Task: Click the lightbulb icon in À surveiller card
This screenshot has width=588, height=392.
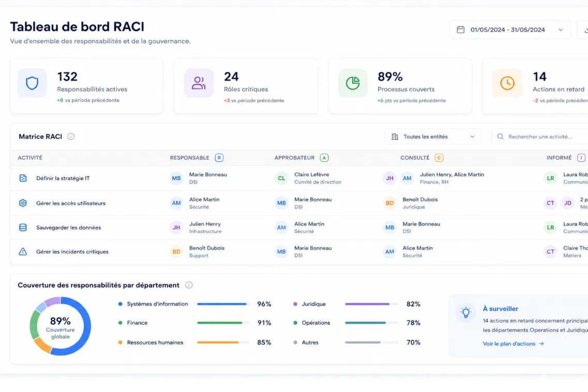Action: click(466, 312)
